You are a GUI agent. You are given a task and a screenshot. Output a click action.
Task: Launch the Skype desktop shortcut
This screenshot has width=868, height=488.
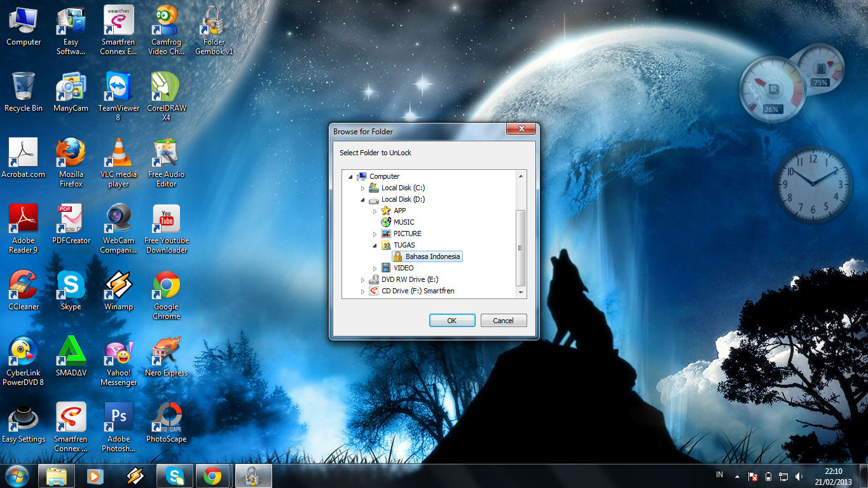(71, 291)
